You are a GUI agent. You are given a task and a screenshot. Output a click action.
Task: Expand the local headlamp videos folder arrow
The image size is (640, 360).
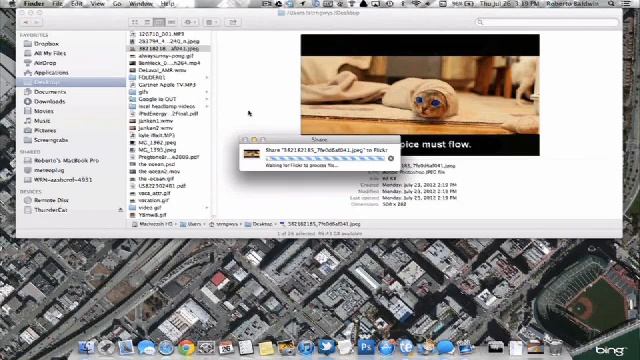pos(207,107)
